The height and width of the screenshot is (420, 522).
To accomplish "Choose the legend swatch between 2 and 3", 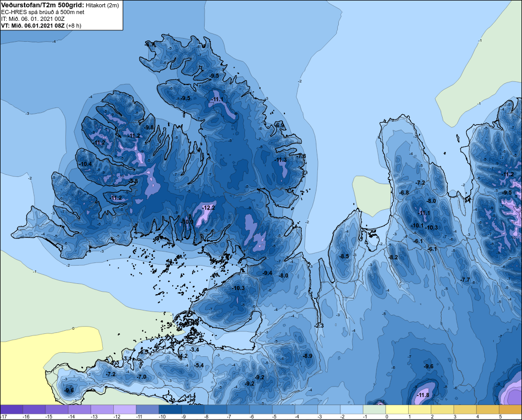I will tap(443, 410).
